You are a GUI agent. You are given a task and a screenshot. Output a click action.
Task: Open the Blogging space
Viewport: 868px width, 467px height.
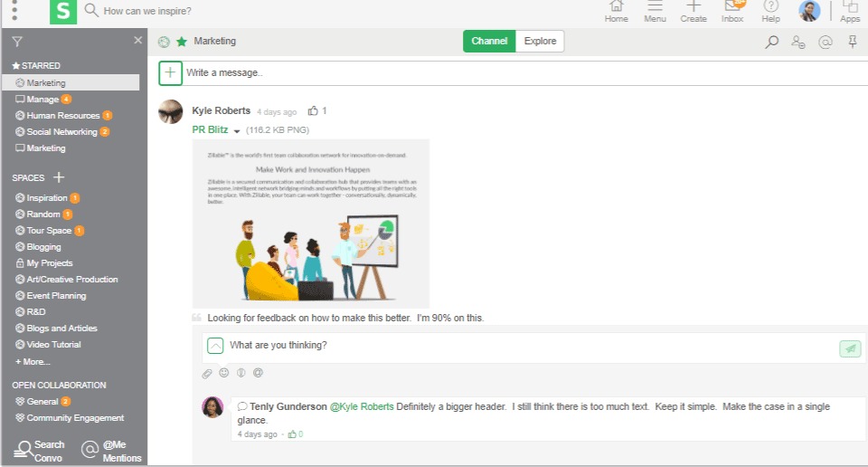43,246
